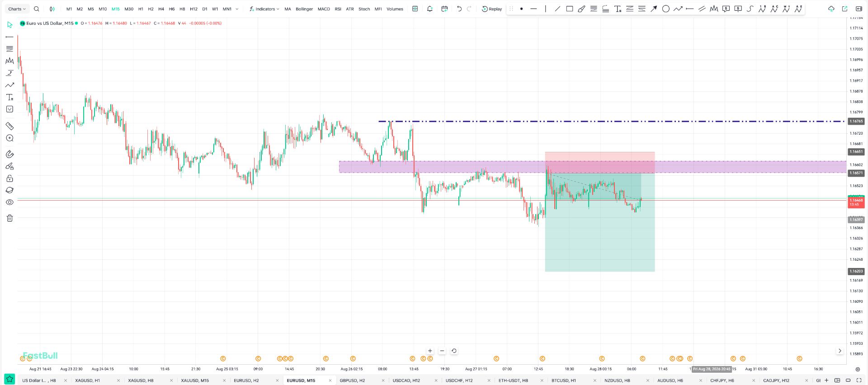
Task: Close the ETH-USDT, H8 tab
Action: click(542, 380)
